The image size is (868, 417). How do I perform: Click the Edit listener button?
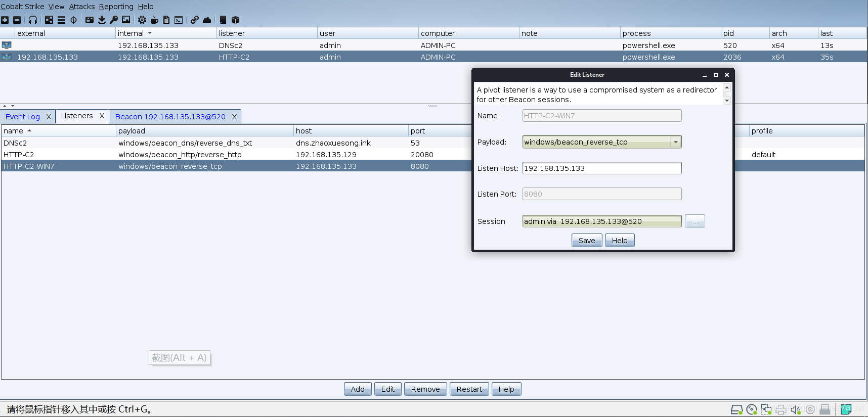(x=388, y=389)
